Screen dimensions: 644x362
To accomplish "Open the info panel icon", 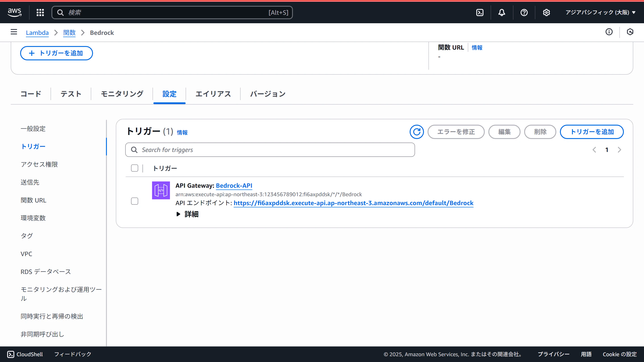I will (x=609, y=32).
